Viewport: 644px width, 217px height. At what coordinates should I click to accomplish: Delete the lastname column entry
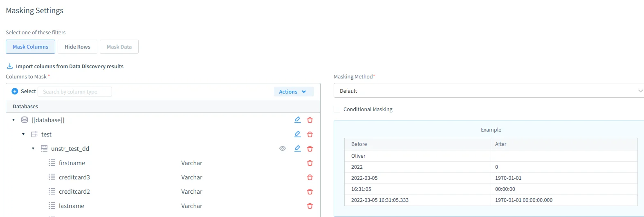click(310, 206)
